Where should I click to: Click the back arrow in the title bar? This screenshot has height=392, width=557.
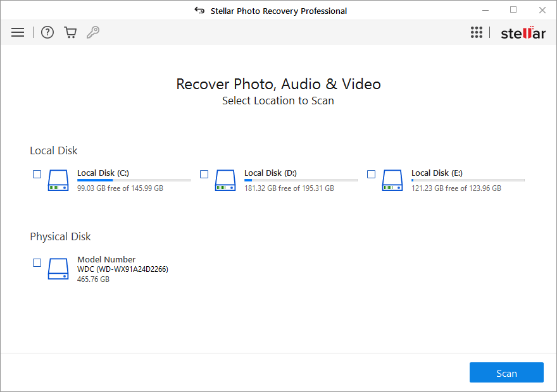coord(199,10)
